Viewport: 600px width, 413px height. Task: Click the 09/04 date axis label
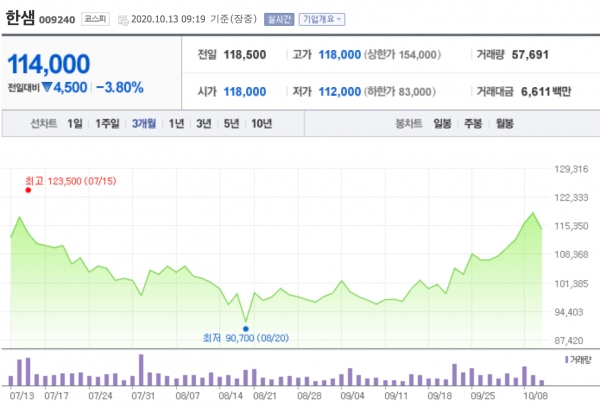click(x=352, y=396)
